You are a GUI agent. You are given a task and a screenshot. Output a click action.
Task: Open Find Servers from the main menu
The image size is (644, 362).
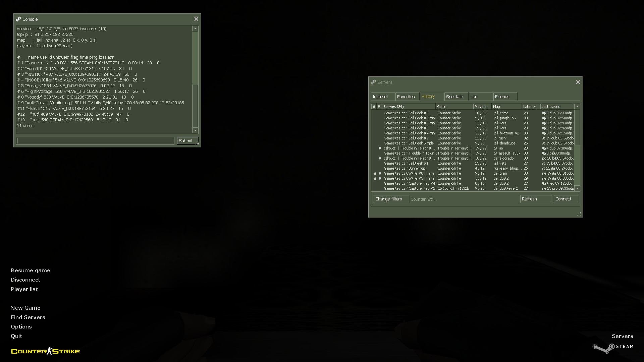[x=28, y=317]
